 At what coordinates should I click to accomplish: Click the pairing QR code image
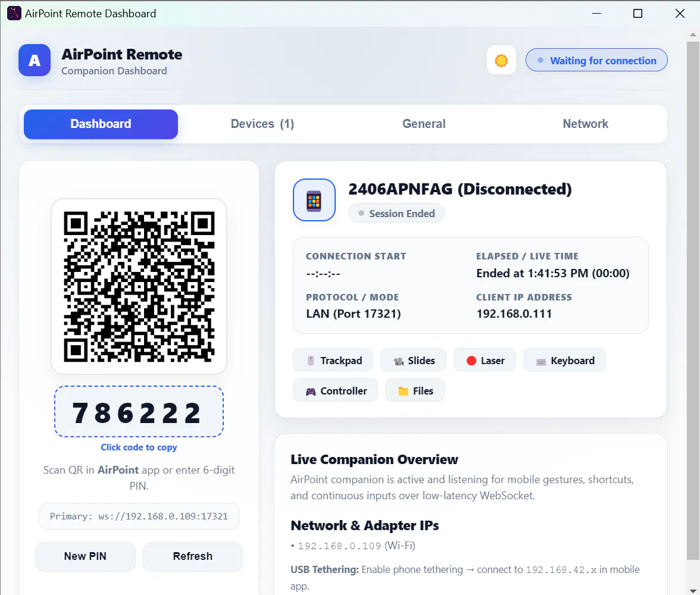139,286
